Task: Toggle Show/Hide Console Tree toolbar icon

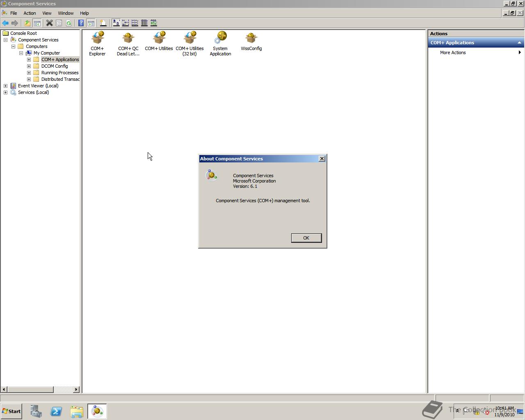Action: pyautogui.click(x=37, y=23)
